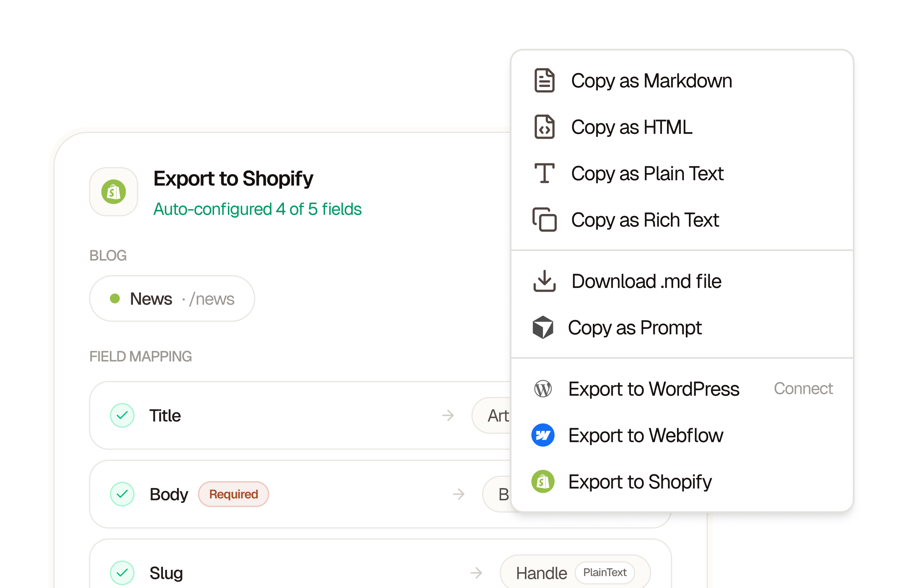Screen dimensions: 901x588
Task: Click the Slug field label
Action: tap(166, 573)
